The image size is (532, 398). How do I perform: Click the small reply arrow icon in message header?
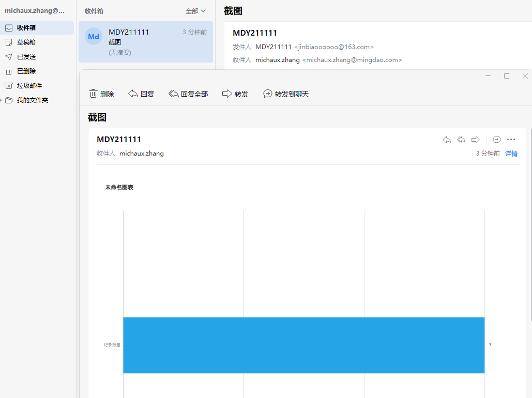447,140
